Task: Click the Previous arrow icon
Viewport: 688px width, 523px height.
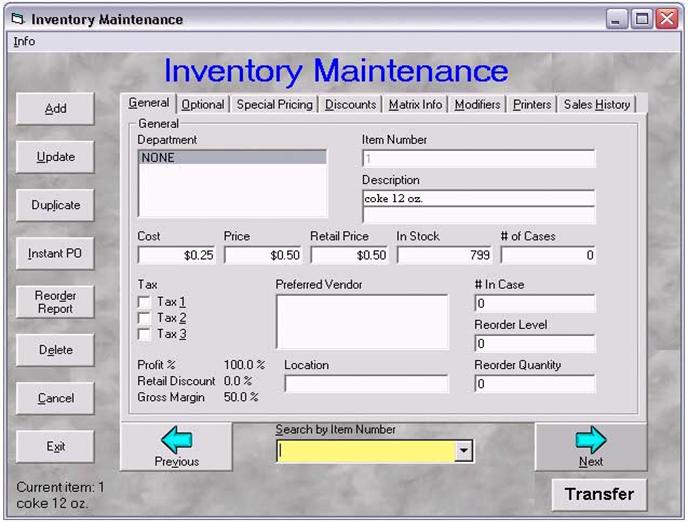Action: point(176,440)
